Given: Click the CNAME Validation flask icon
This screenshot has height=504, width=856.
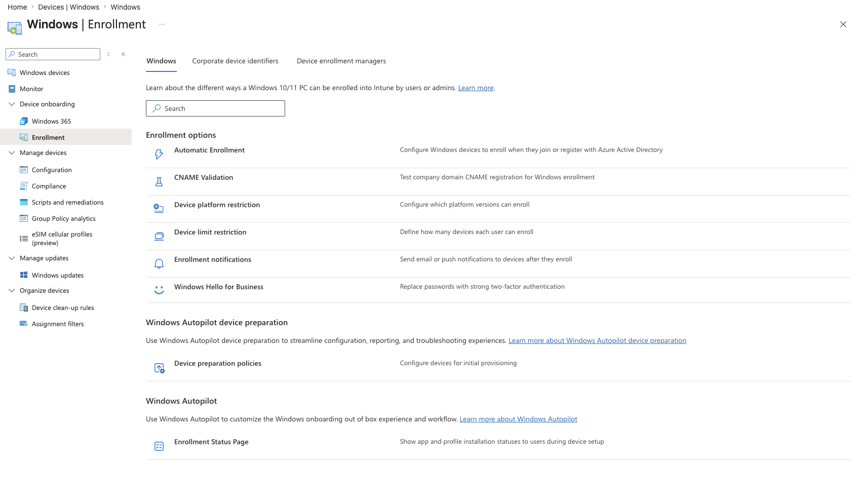Looking at the screenshot, I should tap(159, 181).
